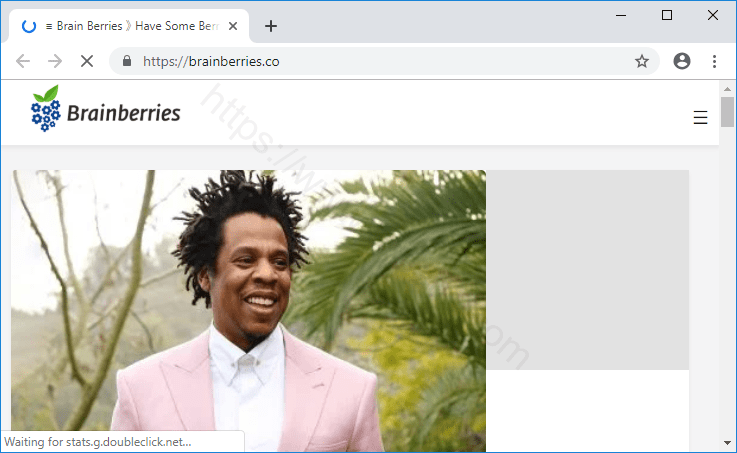The width and height of the screenshot is (737, 453).
Task: Open the Chrome three-dot menu
Action: coord(714,61)
